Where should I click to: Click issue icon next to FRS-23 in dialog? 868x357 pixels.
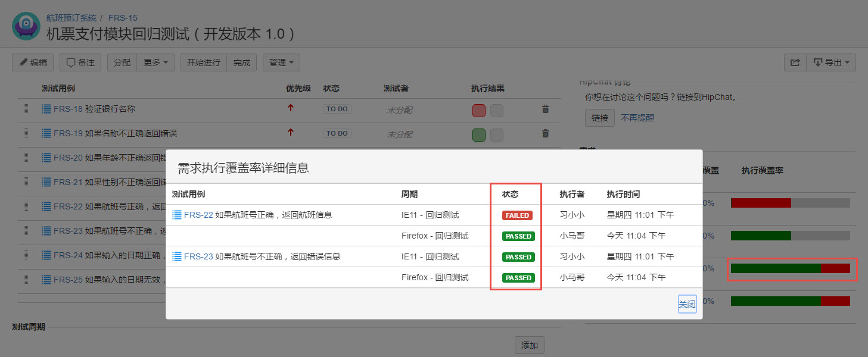(x=177, y=256)
